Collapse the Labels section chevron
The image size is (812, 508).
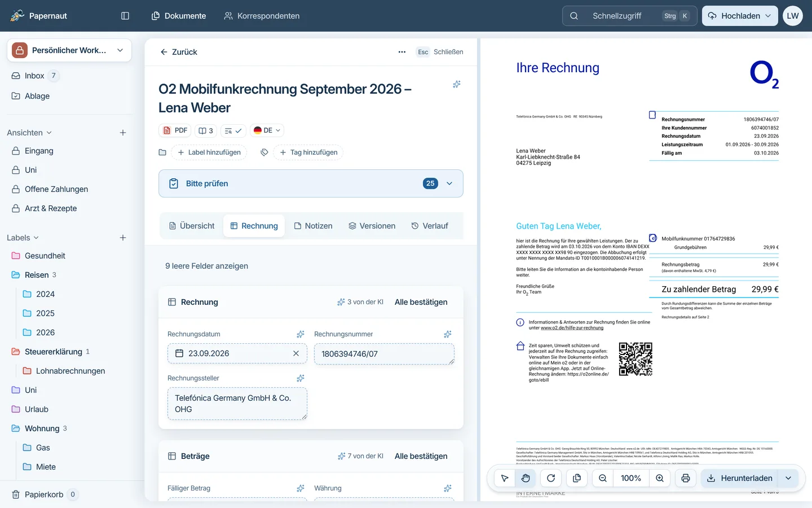tap(37, 238)
